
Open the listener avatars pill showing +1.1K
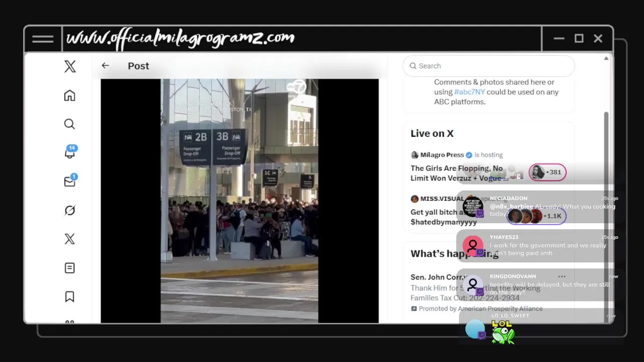(x=536, y=216)
